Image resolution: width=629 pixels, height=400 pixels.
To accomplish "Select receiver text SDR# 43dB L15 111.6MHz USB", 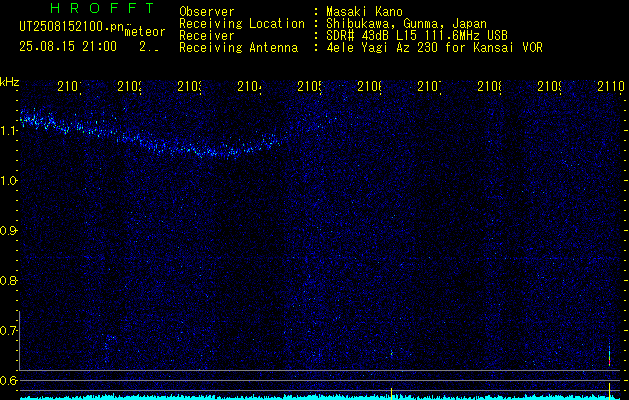I will pos(417,36).
